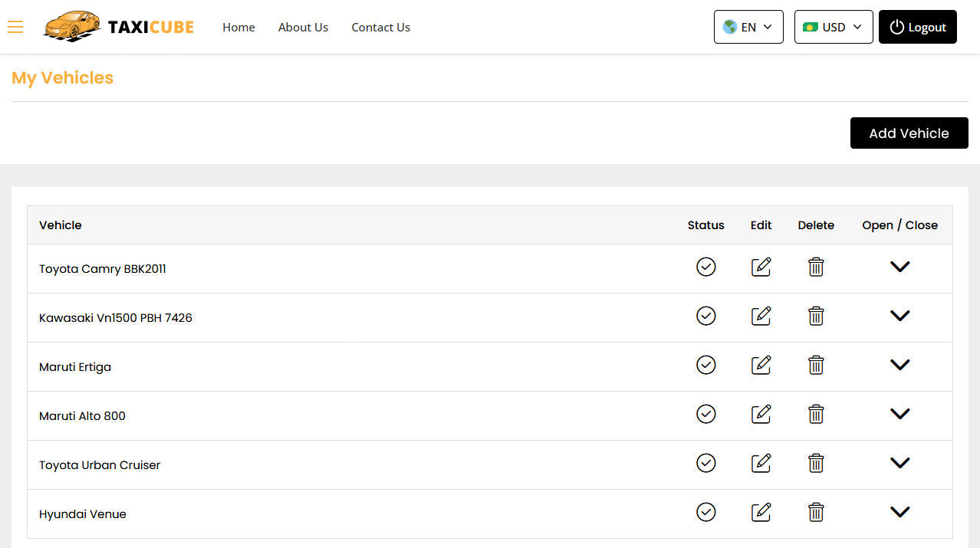980x548 pixels.
Task: Delete the Maruti Alto 800 vehicle
Action: pos(816,414)
